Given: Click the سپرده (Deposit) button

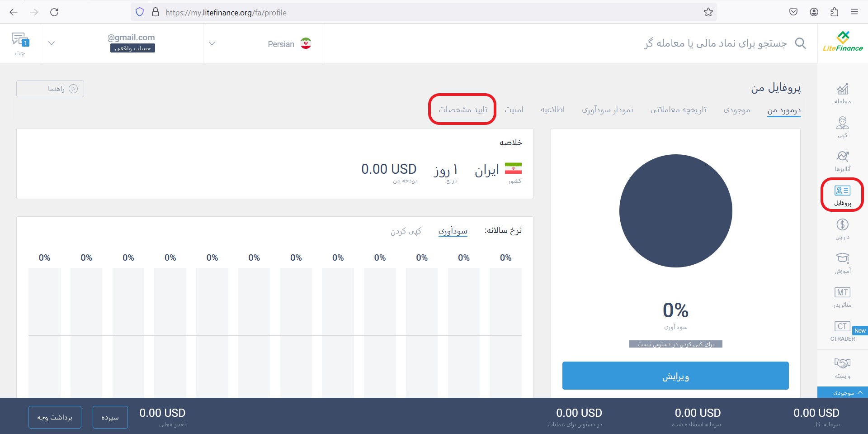Looking at the screenshot, I should pos(110,417).
